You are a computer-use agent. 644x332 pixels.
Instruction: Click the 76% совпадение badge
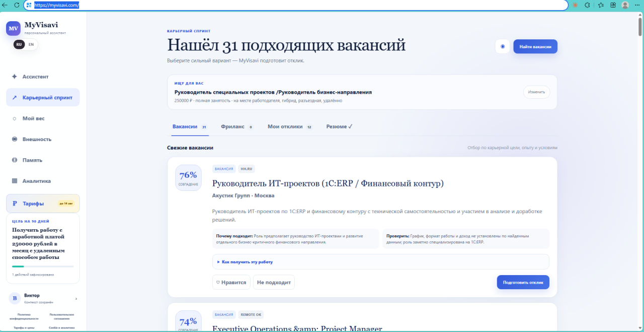(x=188, y=178)
